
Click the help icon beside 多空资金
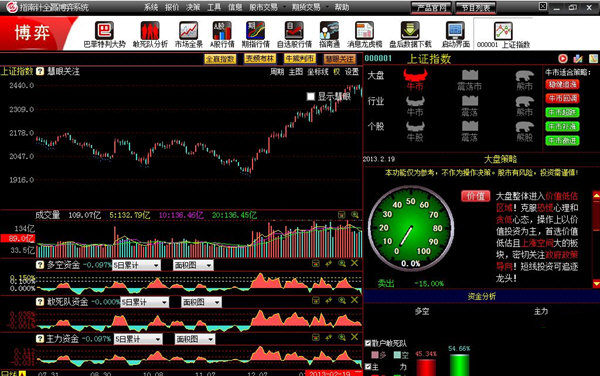click(x=40, y=265)
